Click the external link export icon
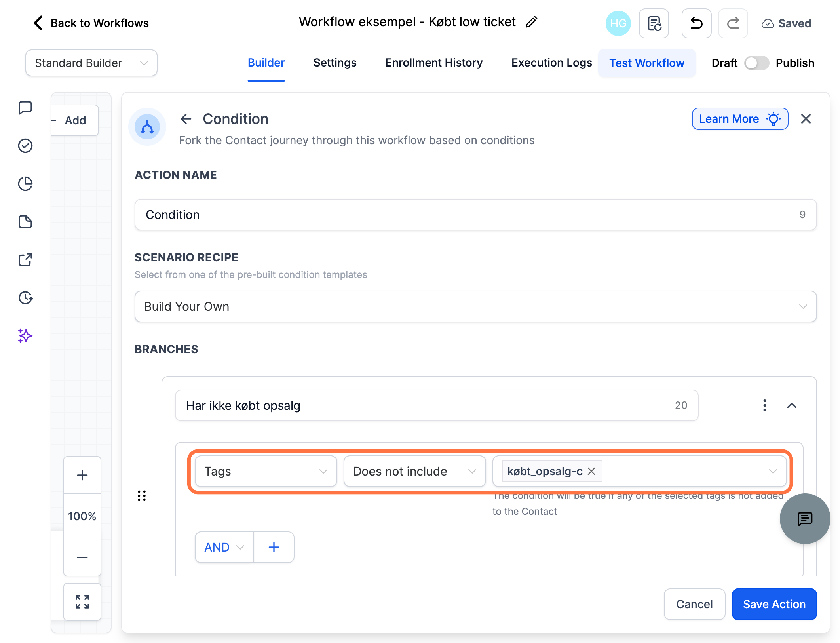Image resolution: width=840 pixels, height=643 pixels. click(25, 260)
